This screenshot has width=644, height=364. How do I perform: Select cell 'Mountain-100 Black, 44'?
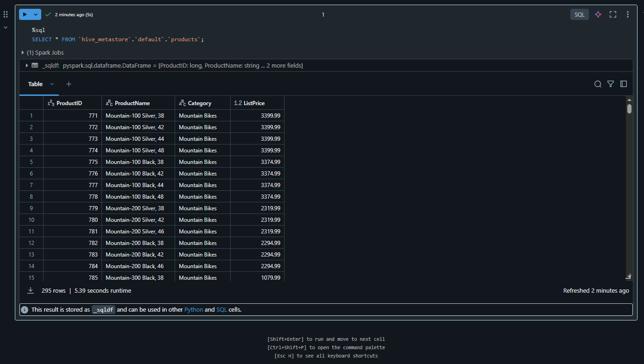click(138, 185)
